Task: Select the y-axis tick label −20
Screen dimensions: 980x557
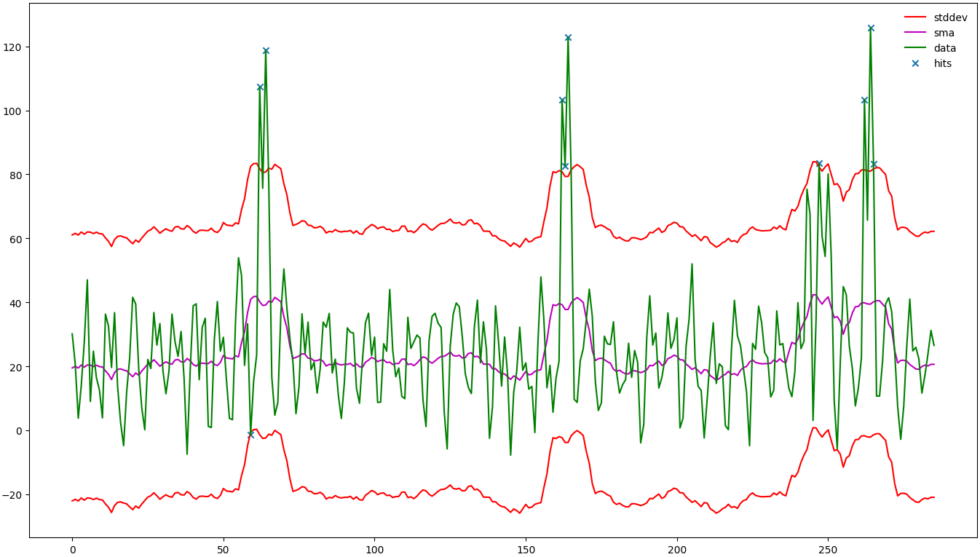Action: (x=13, y=495)
